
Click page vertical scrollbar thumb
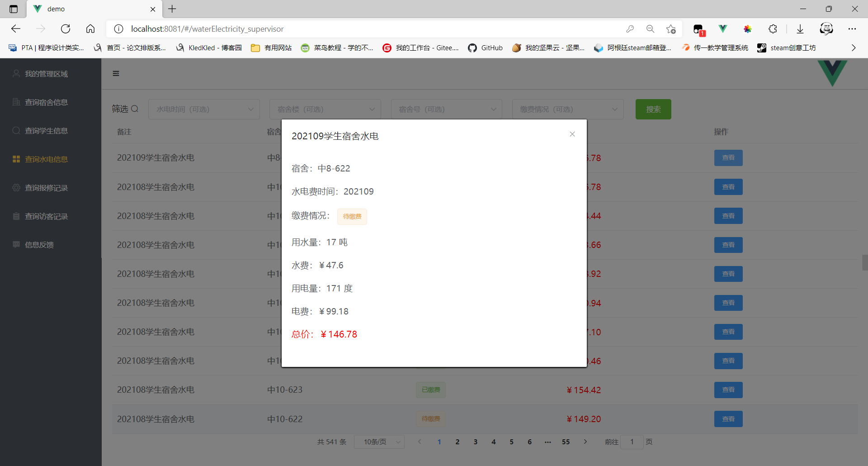point(865,262)
